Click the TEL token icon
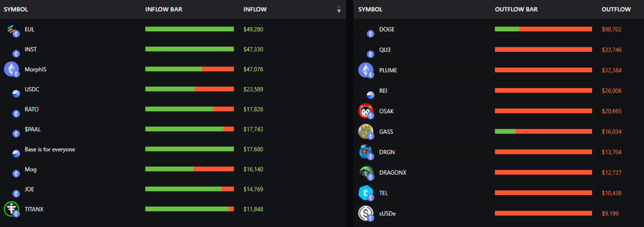The height and width of the screenshot is (227, 644). pyautogui.click(x=366, y=193)
